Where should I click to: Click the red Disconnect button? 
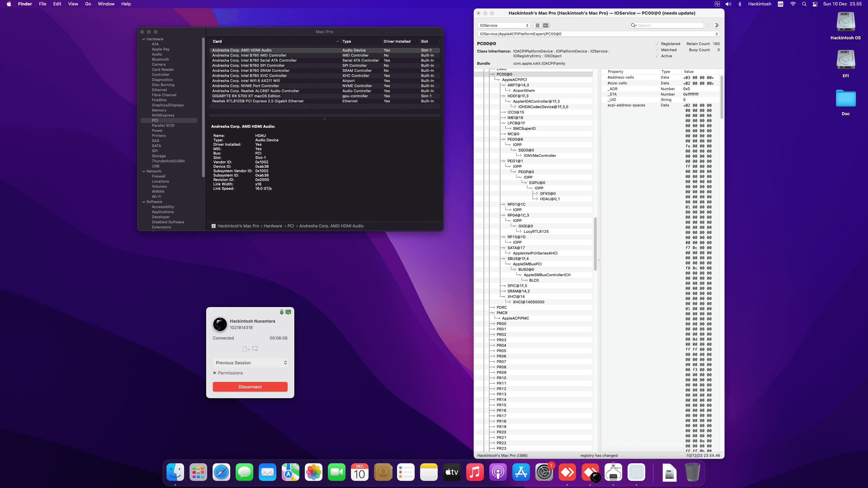[x=250, y=387]
